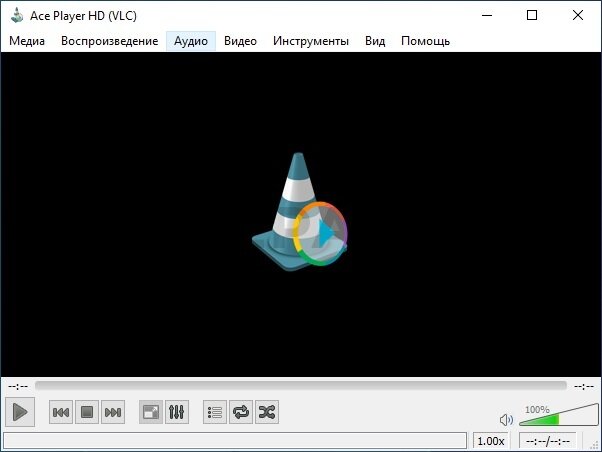Toggle loop repeat mode

point(241,412)
